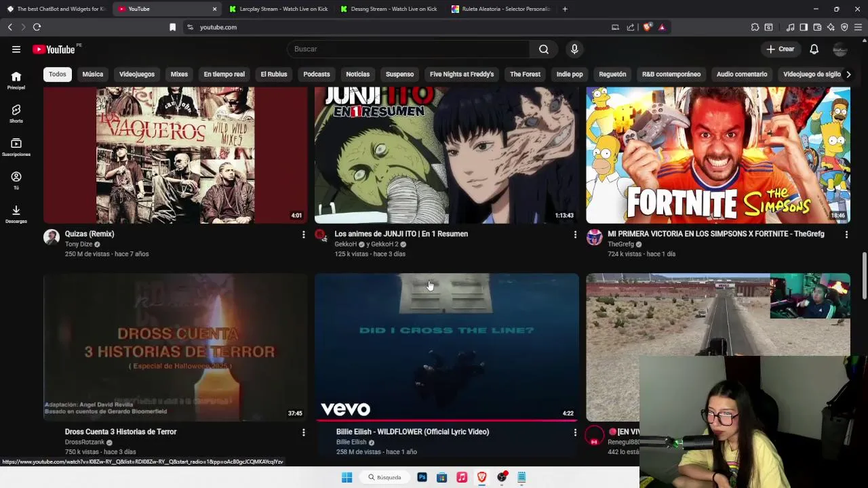Click the search magnifier button
This screenshot has height=488, width=868.
(x=544, y=49)
